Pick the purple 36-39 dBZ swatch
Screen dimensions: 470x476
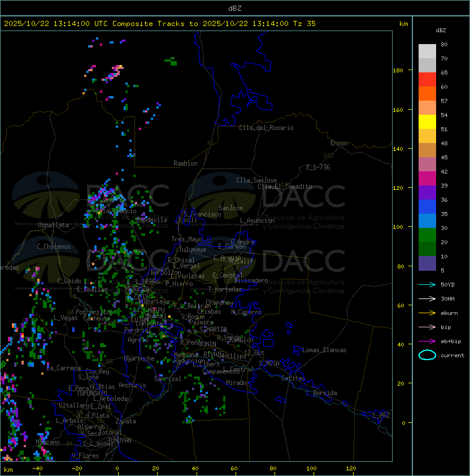coord(427,192)
